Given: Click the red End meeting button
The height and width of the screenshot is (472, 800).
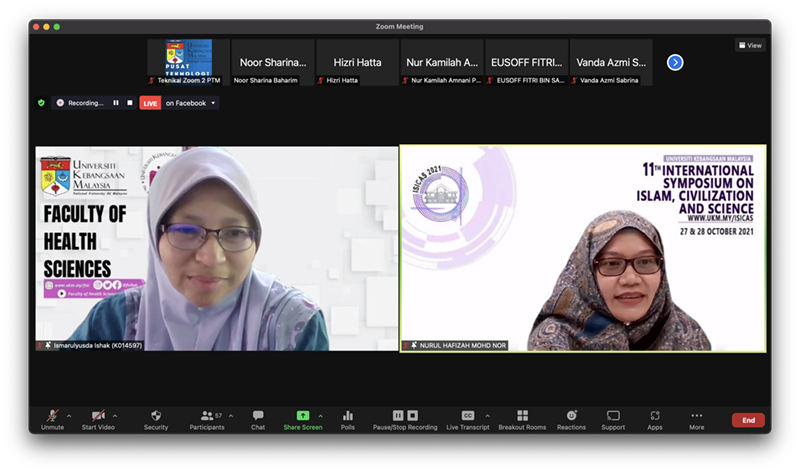Looking at the screenshot, I should (x=748, y=420).
